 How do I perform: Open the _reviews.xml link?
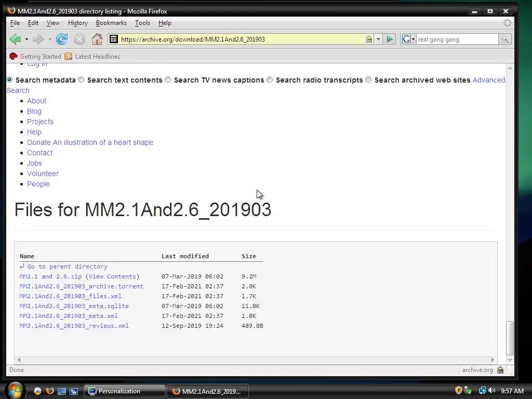coord(74,326)
